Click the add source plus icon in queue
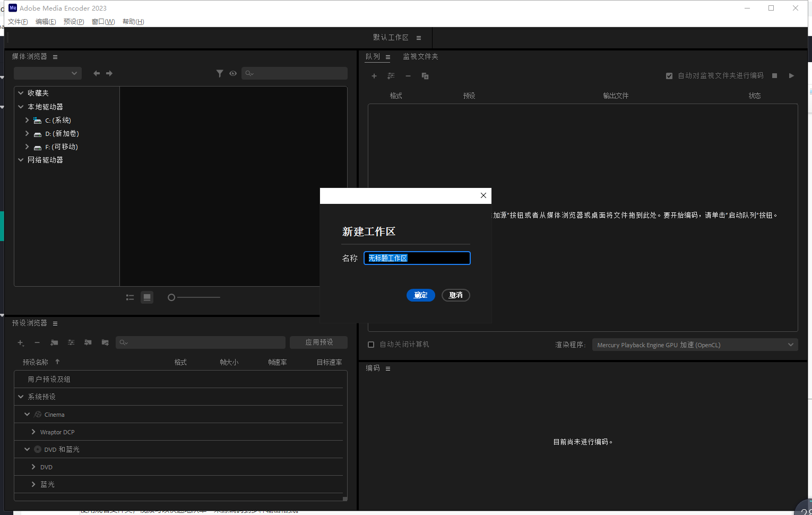Screen dimensions: 812x515 (x=374, y=76)
